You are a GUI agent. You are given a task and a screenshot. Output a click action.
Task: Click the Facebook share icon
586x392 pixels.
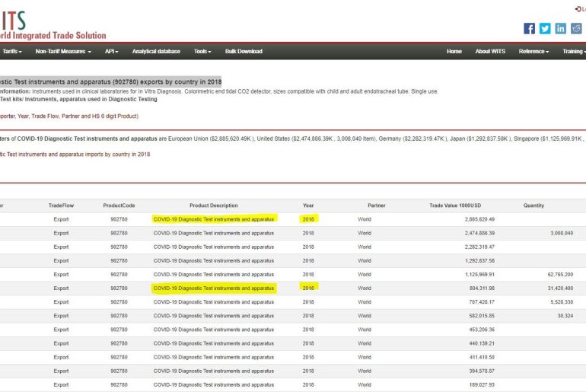(529, 28)
